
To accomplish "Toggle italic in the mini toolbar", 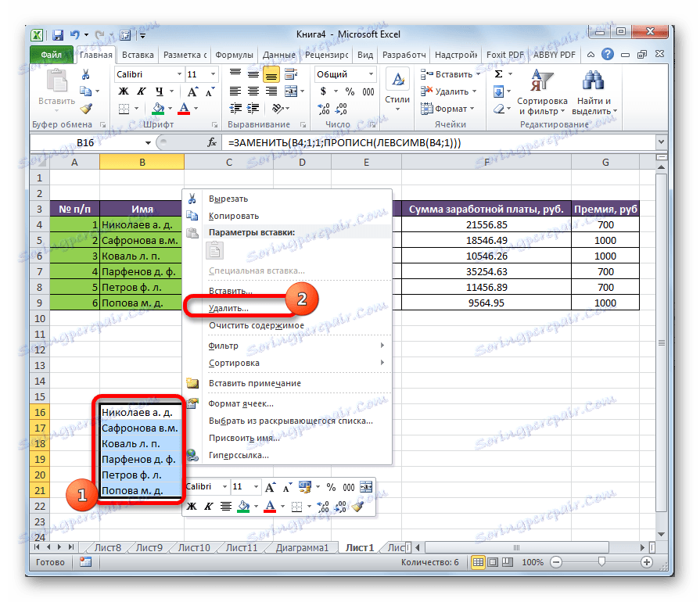I will click(x=207, y=507).
